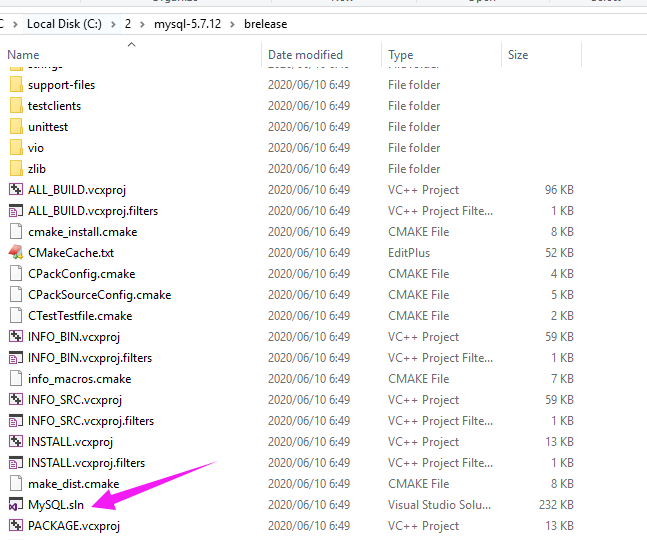Click the Visual Studio icon of MySQL.sln
The width and height of the screenshot is (647, 540).
(x=16, y=505)
